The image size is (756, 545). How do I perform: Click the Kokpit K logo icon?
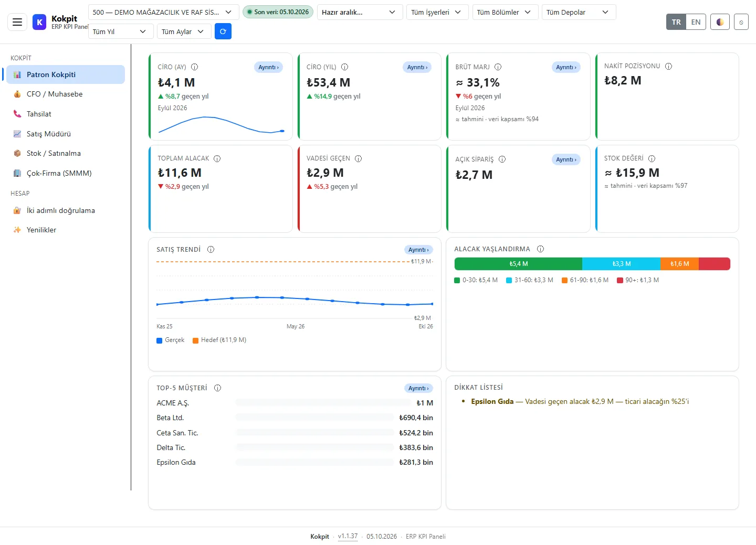pyautogui.click(x=39, y=22)
